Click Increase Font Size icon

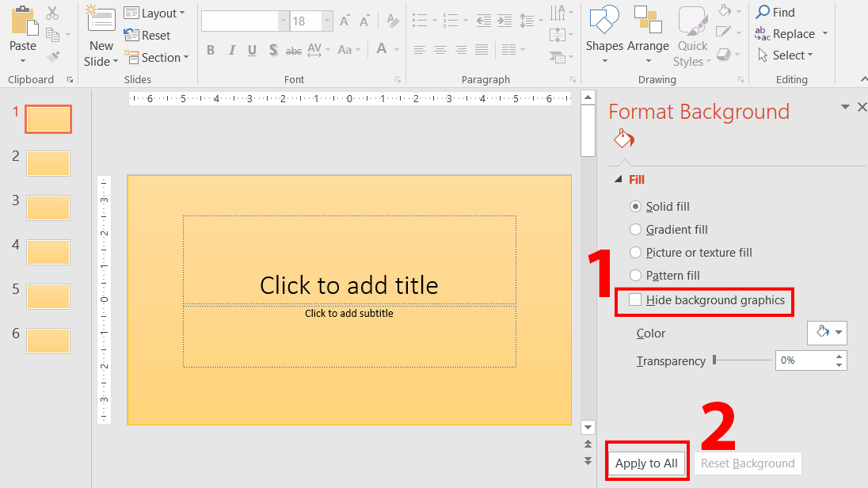[345, 21]
